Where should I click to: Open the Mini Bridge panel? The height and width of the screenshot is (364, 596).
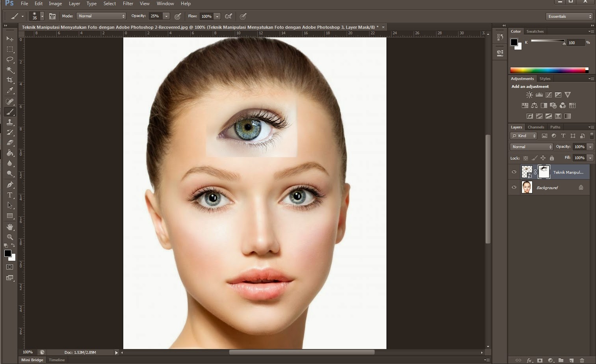click(x=32, y=360)
